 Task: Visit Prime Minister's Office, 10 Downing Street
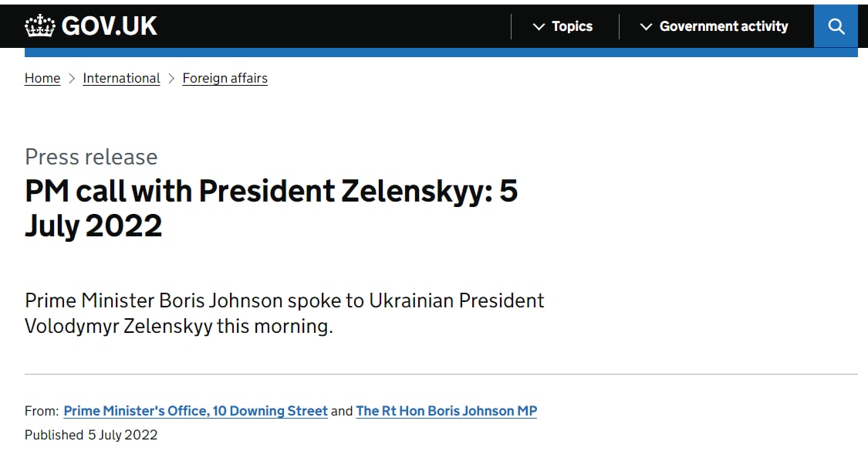tap(195, 411)
